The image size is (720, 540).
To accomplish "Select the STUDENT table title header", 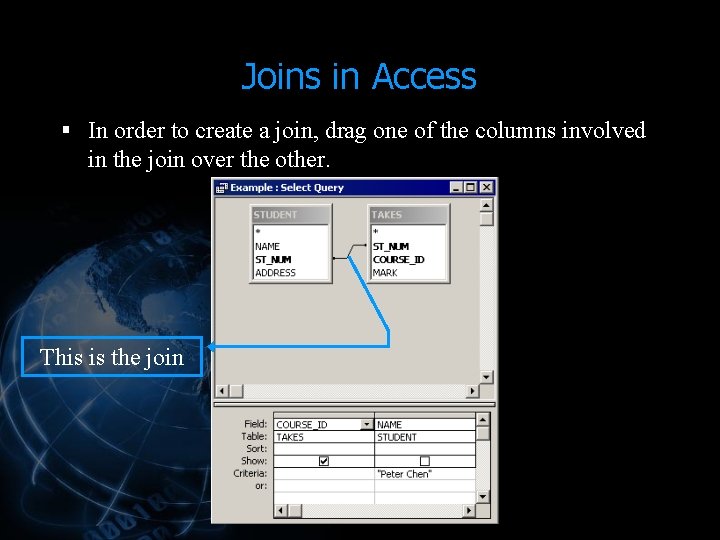I will pos(290,215).
